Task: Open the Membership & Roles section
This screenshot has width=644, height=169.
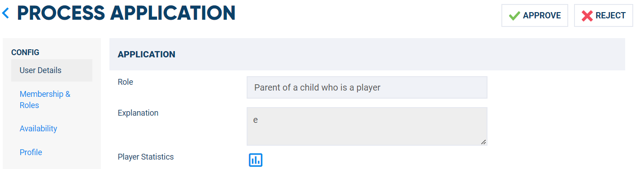Action: (x=45, y=100)
